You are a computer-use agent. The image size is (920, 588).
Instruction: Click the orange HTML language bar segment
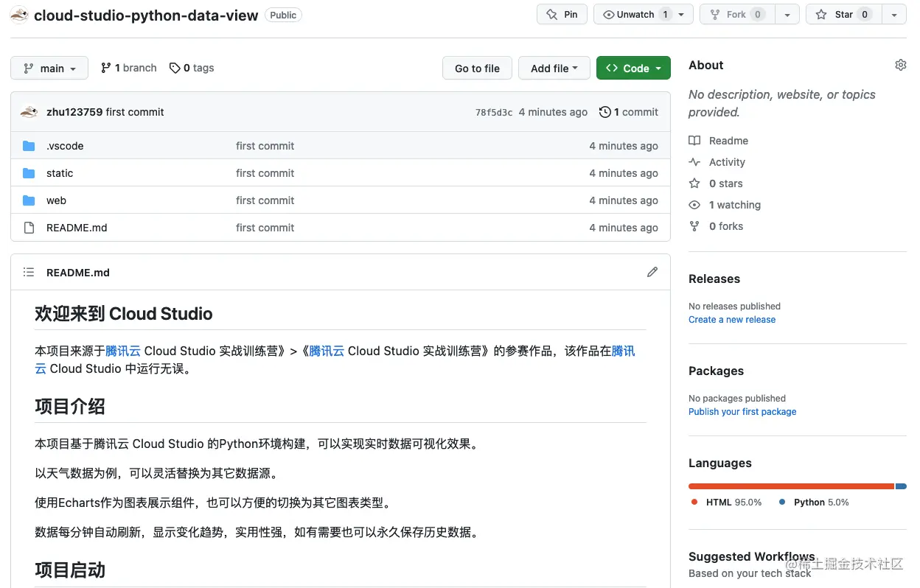point(791,486)
